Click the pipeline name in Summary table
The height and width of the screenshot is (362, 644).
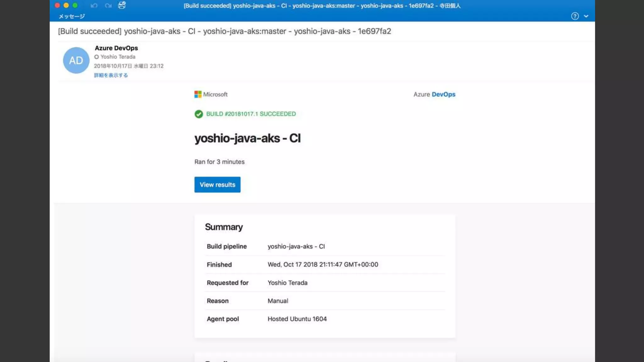(296, 246)
